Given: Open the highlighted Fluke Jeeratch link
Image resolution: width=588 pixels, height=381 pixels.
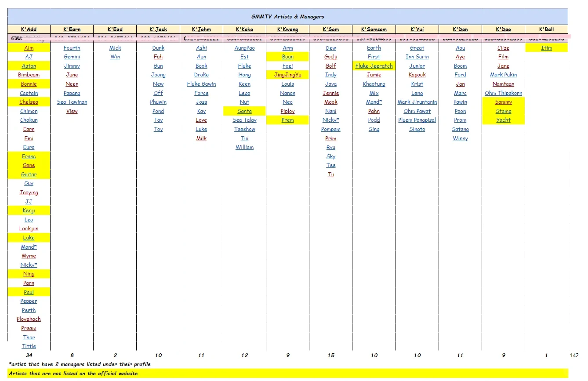Looking at the screenshot, I should point(374,66).
